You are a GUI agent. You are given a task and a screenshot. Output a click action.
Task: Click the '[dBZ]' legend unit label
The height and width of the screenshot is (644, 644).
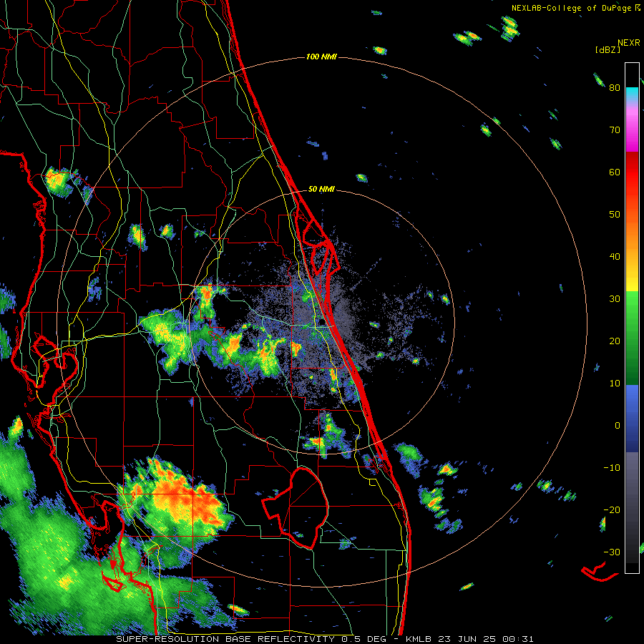[608, 49]
